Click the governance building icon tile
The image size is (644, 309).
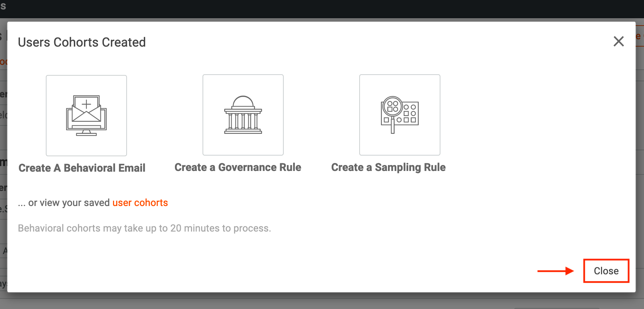pos(243,115)
